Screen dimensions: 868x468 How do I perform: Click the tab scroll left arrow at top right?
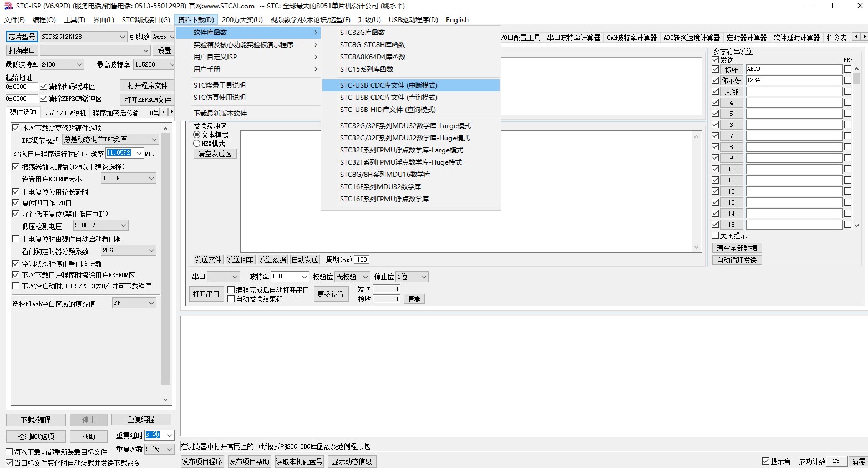coord(856,37)
